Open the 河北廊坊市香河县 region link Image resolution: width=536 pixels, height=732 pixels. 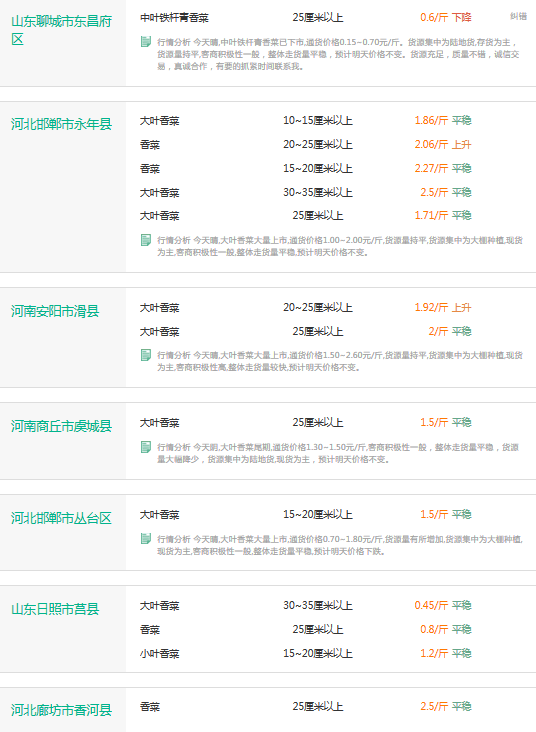point(62,710)
